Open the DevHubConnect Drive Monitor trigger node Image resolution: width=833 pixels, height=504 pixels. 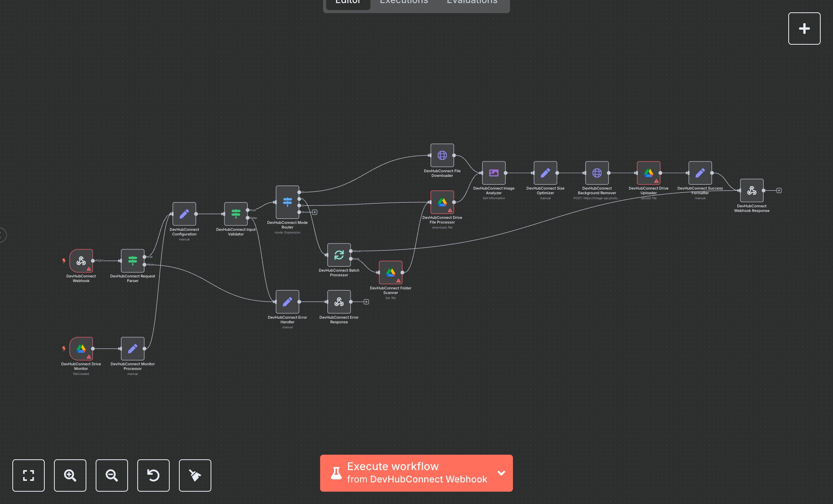pos(81,349)
